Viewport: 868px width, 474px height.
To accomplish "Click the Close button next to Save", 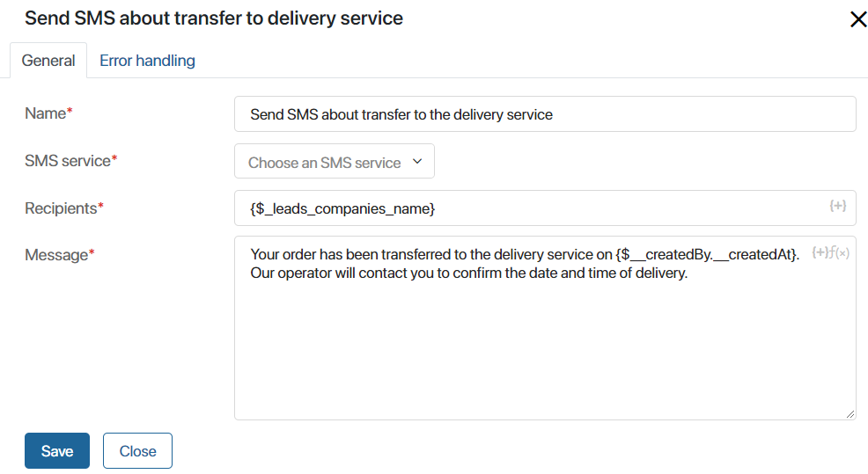I will click(137, 451).
